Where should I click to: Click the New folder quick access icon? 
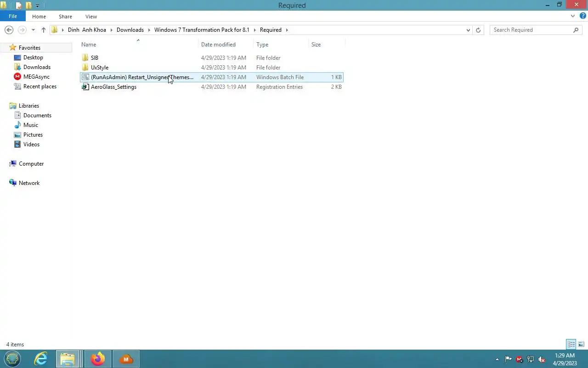tap(28, 6)
